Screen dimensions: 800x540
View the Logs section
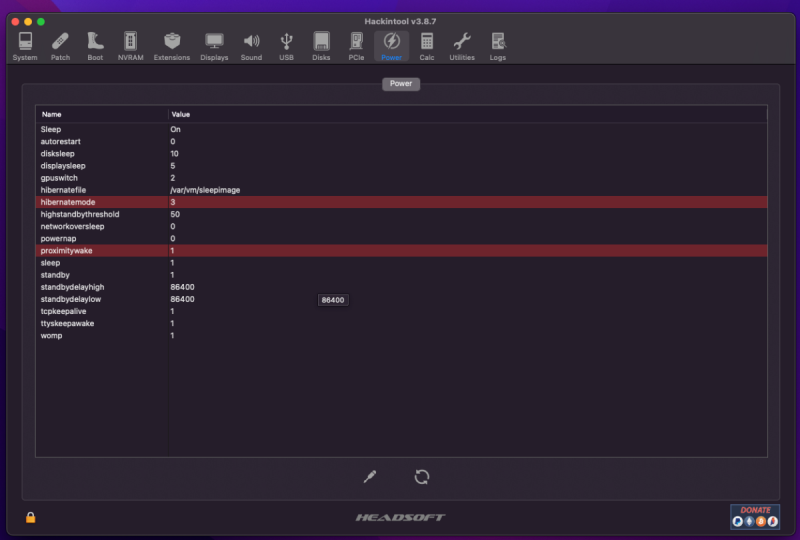point(497,46)
